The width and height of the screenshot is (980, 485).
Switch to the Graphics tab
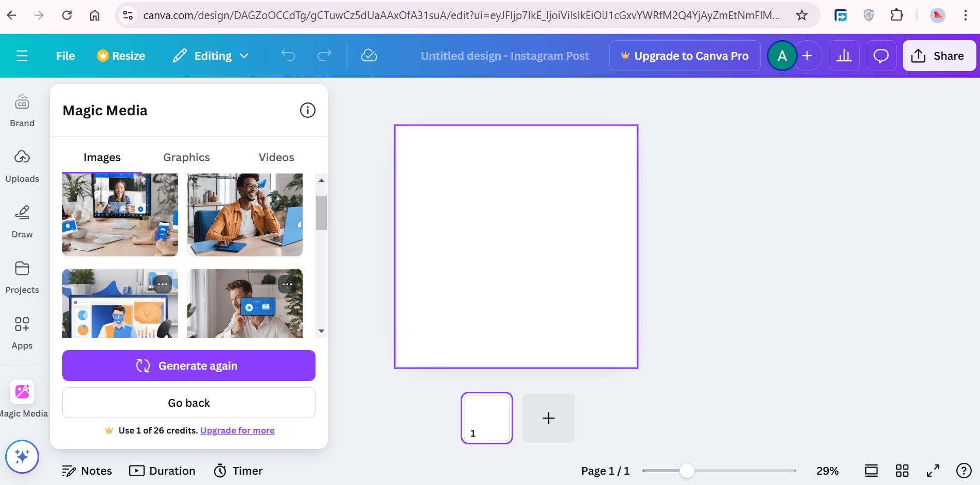point(186,157)
